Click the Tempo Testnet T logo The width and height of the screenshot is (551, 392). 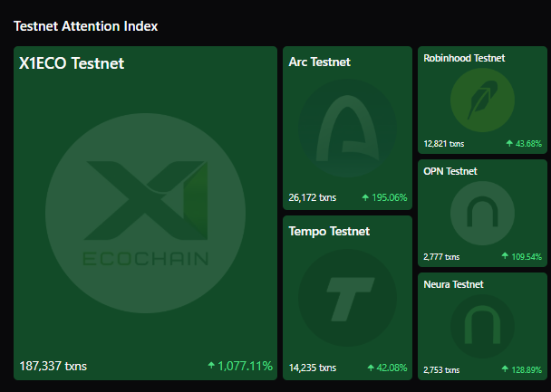pos(347,298)
